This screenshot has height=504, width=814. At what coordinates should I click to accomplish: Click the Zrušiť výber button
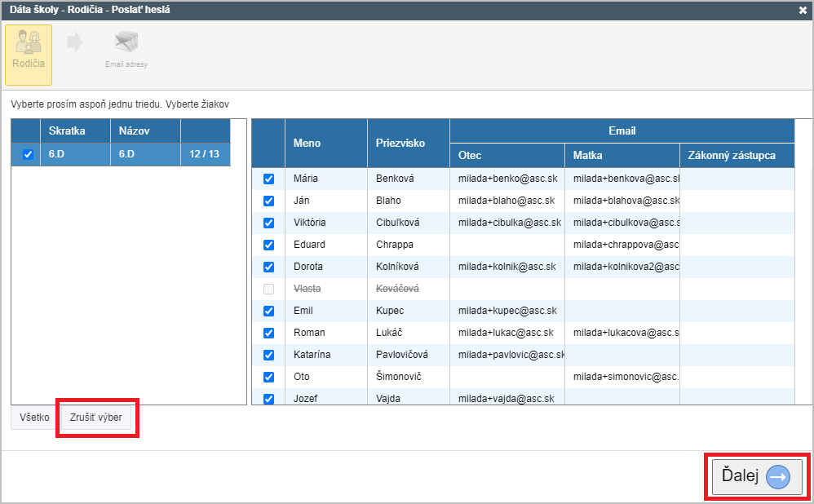[x=96, y=418]
